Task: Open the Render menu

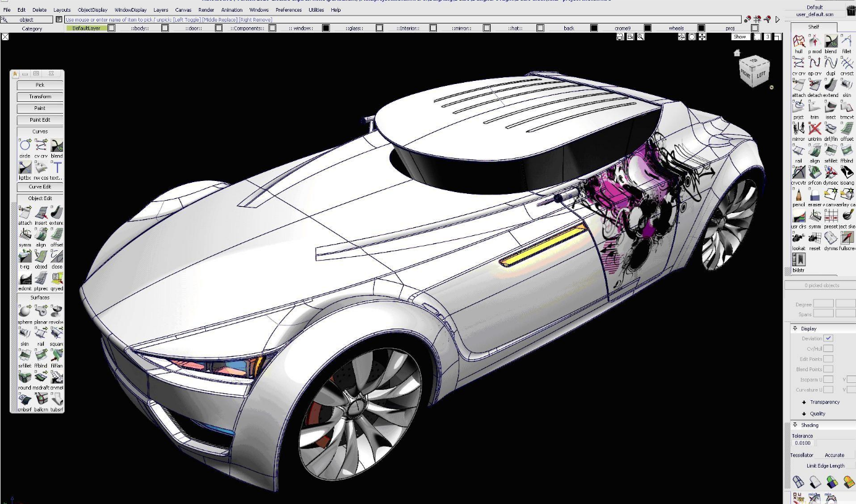Action: coord(206,10)
